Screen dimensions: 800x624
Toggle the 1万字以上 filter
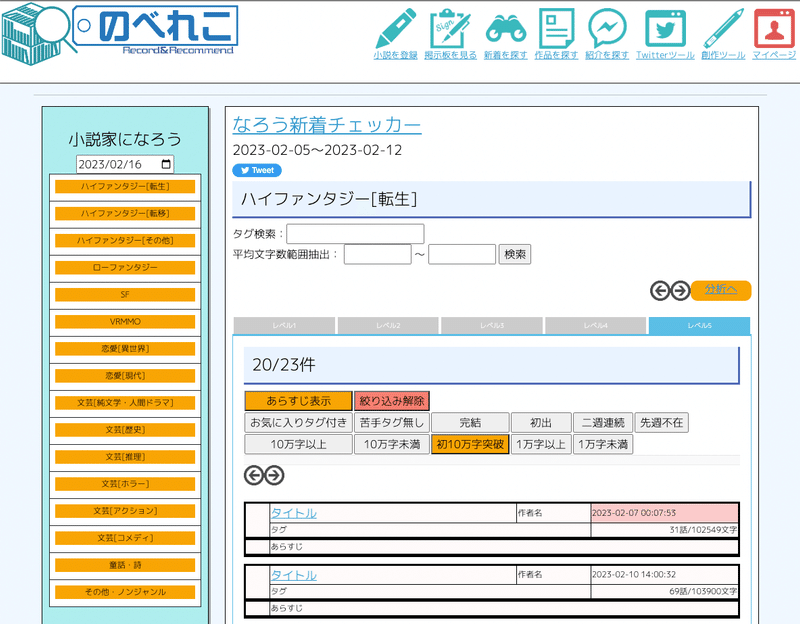(541, 444)
